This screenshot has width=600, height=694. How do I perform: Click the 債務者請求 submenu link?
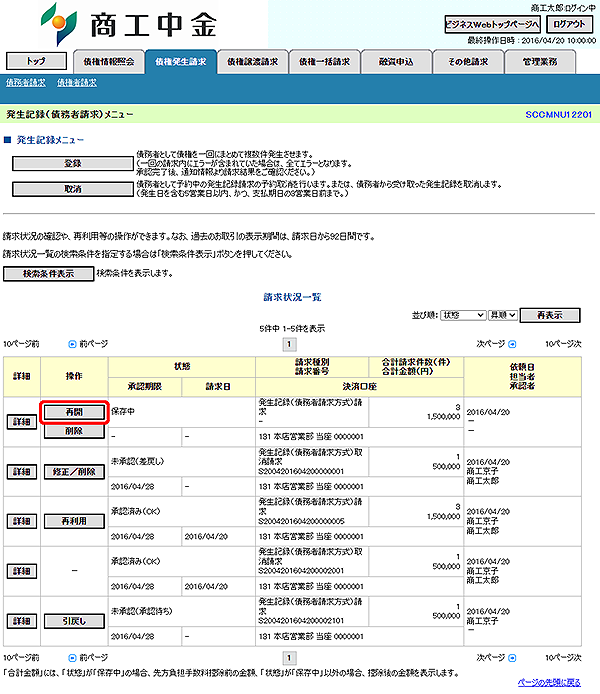[26, 82]
